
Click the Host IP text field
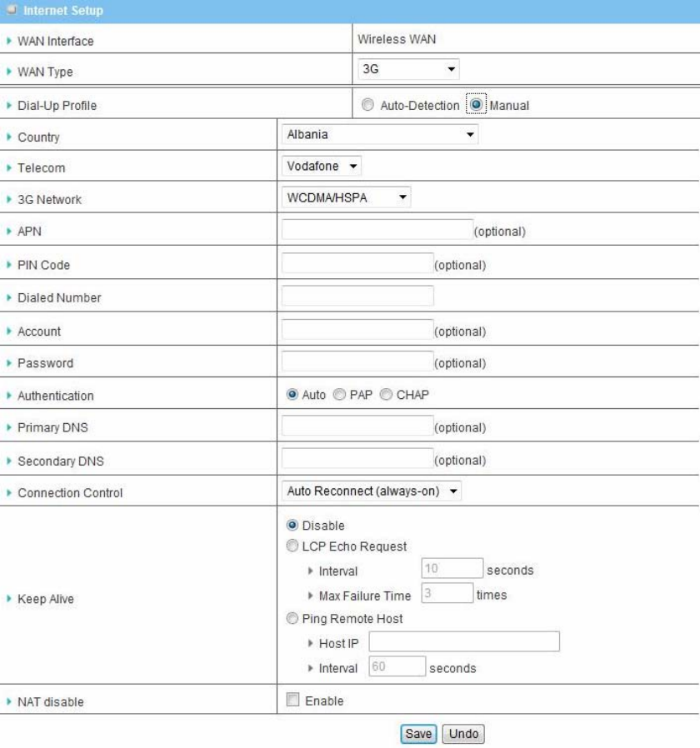(x=464, y=642)
